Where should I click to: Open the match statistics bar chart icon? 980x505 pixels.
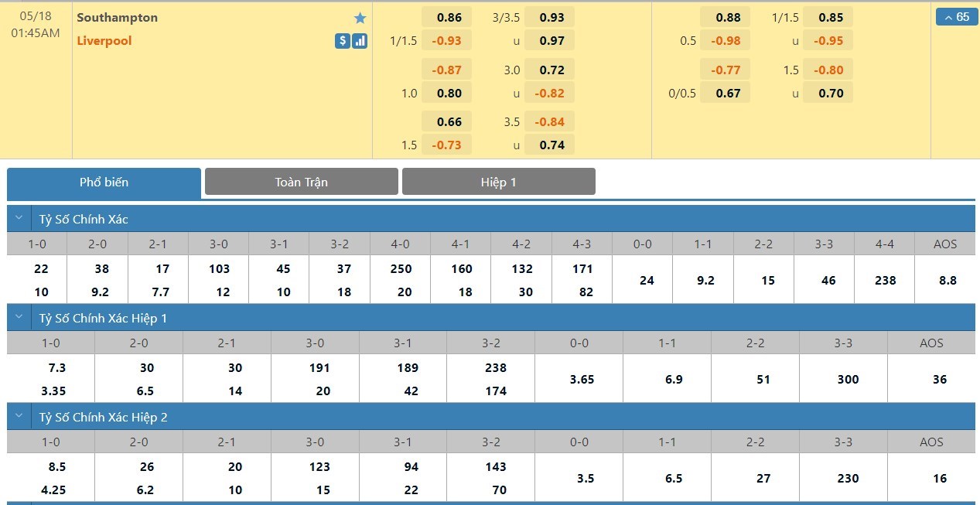(360, 41)
